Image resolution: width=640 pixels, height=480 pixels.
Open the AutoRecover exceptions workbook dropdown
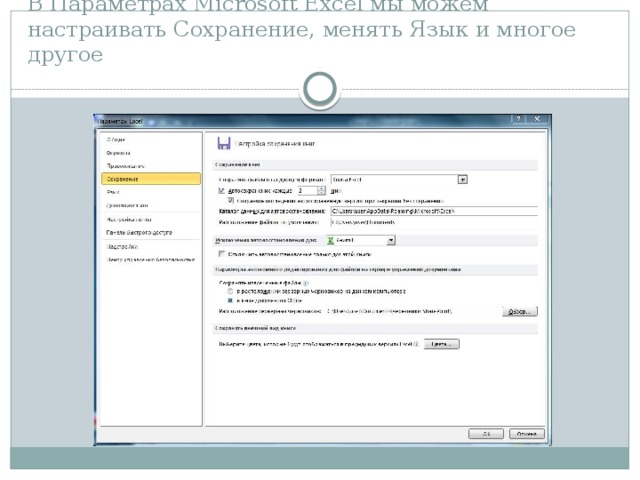tap(391, 240)
